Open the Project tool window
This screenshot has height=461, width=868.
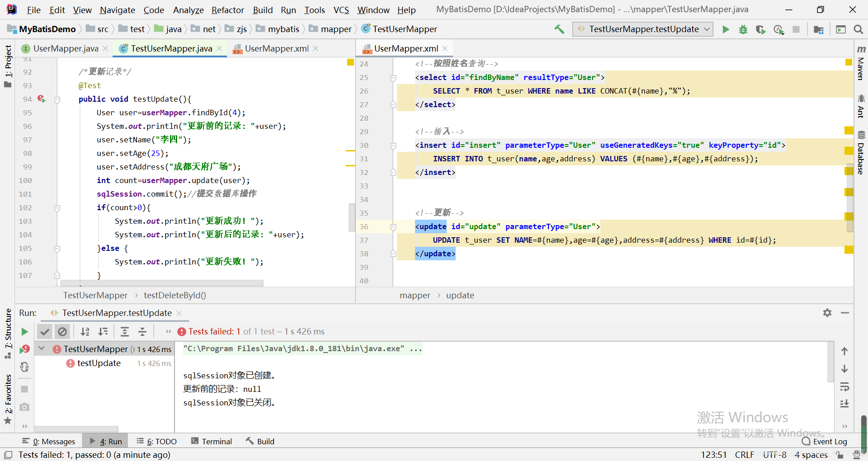click(x=8, y=66)
